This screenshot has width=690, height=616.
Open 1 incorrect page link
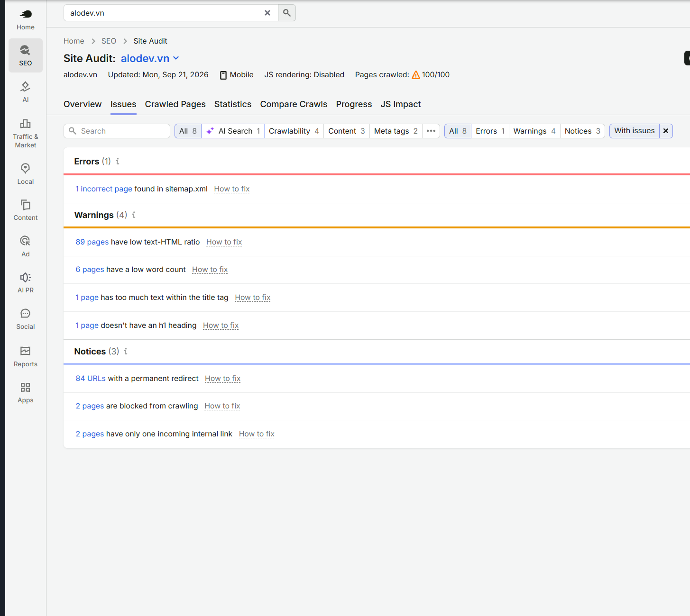pyautogui.click(x=104, y=189)
